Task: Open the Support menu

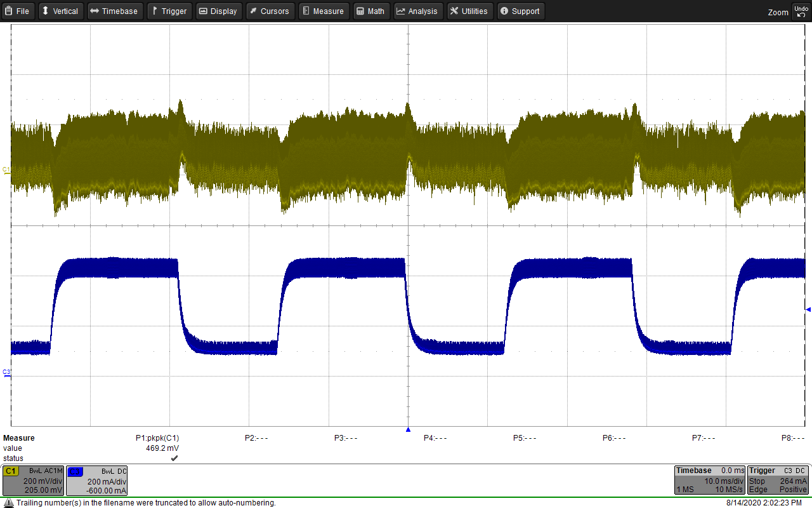Action: [521, 11]
